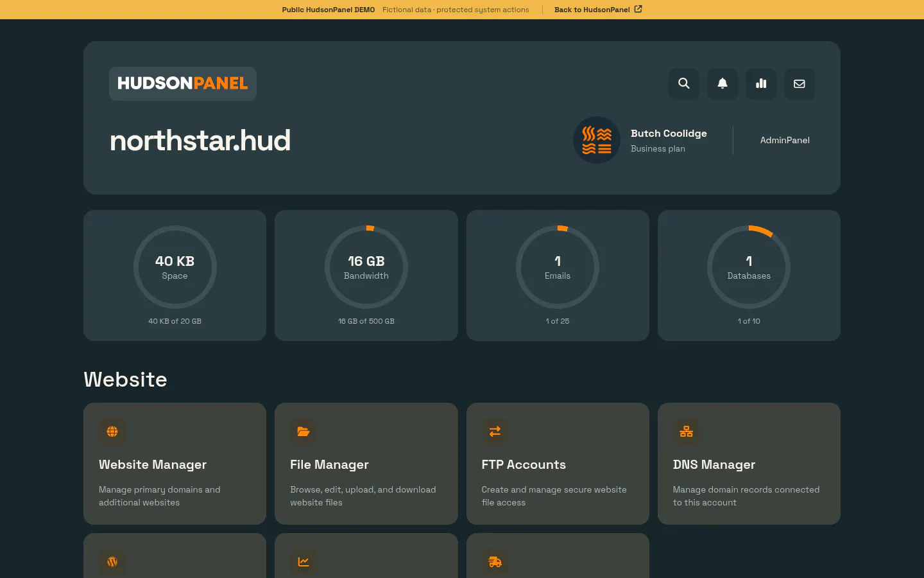The height and width of the screenshot is (578, 924).
Task: Click the globe icon on Website Manager
Action: 112,432
